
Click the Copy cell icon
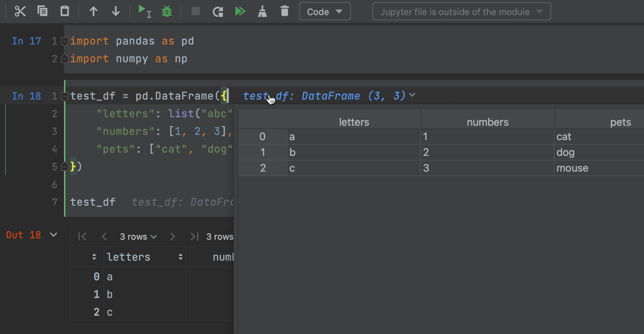point(42,11)
